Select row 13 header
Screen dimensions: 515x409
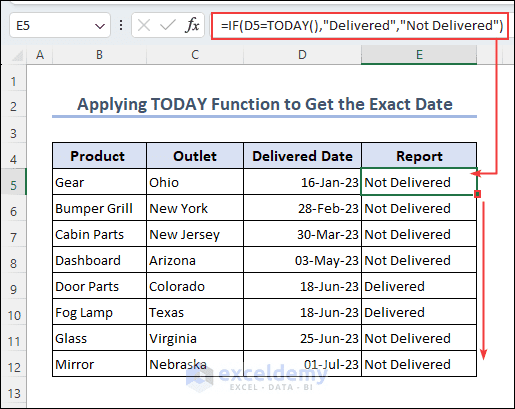[x=13, y=391]
